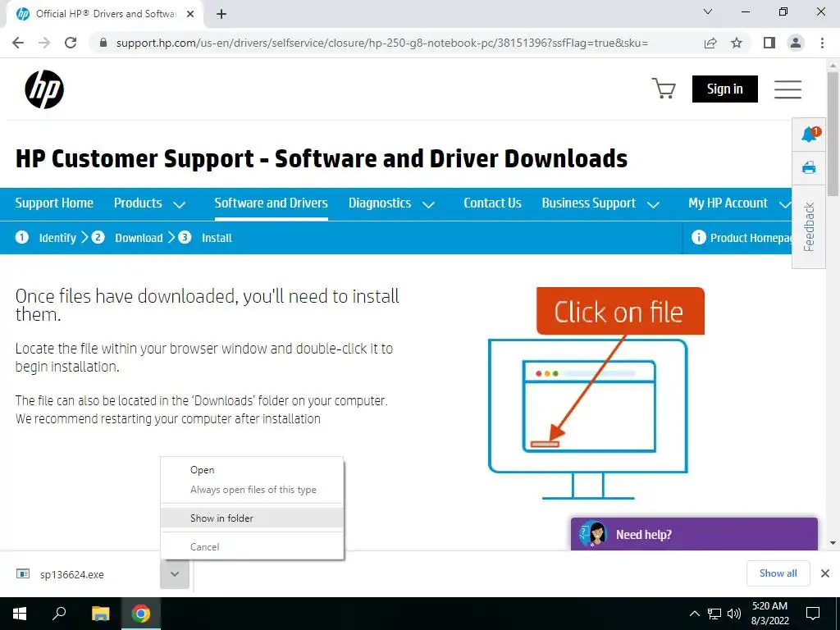This screenshot has width=840, height=630.
Task: Click the site security lock icon
Action: [x=103, y=43]
